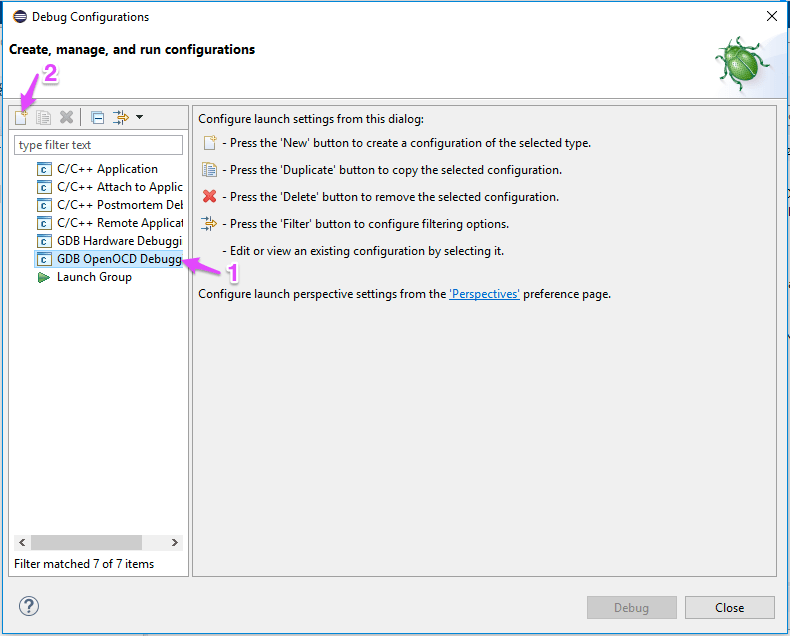Screen dimensions: 790x636
Task: Click the Close button
Action: coord(730,608)
